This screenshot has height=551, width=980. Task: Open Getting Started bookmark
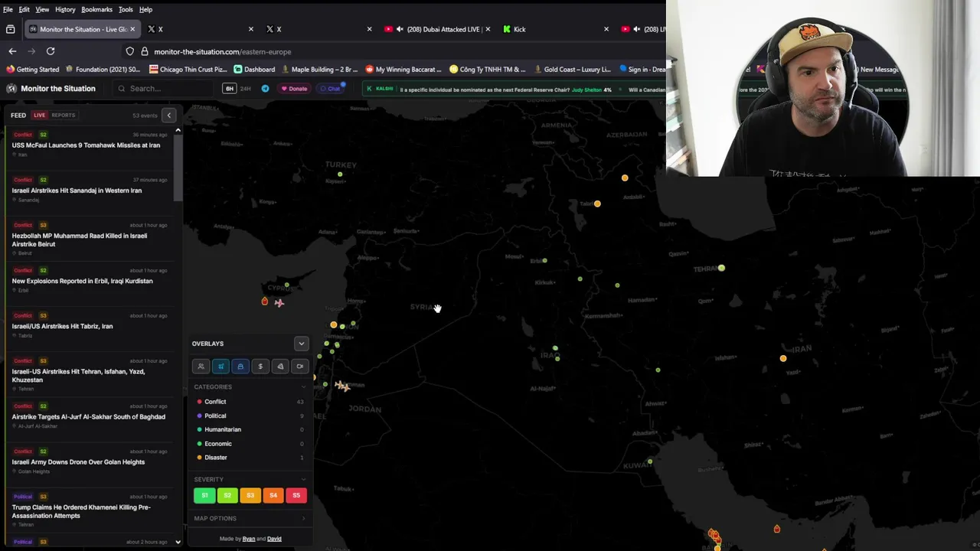(x=33, y=70)
